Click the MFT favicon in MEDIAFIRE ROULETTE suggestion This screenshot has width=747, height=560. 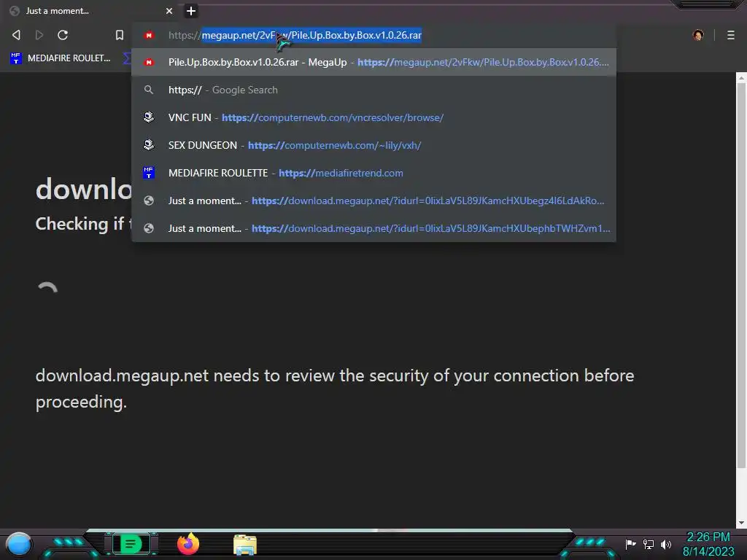149,172
